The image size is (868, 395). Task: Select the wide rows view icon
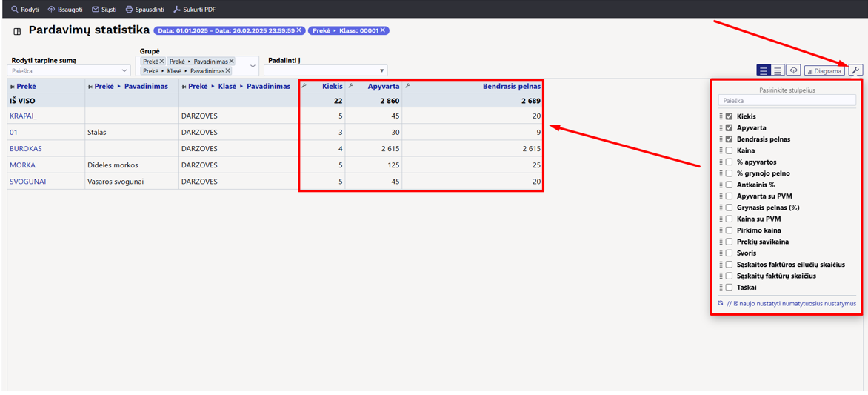[x=764, y=70]
